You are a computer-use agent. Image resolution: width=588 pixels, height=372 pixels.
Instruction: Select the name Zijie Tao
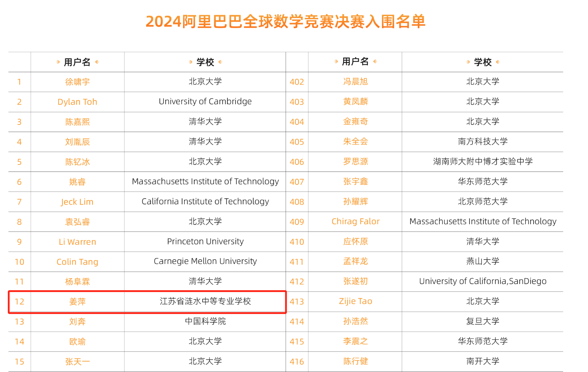coord(355,301)
